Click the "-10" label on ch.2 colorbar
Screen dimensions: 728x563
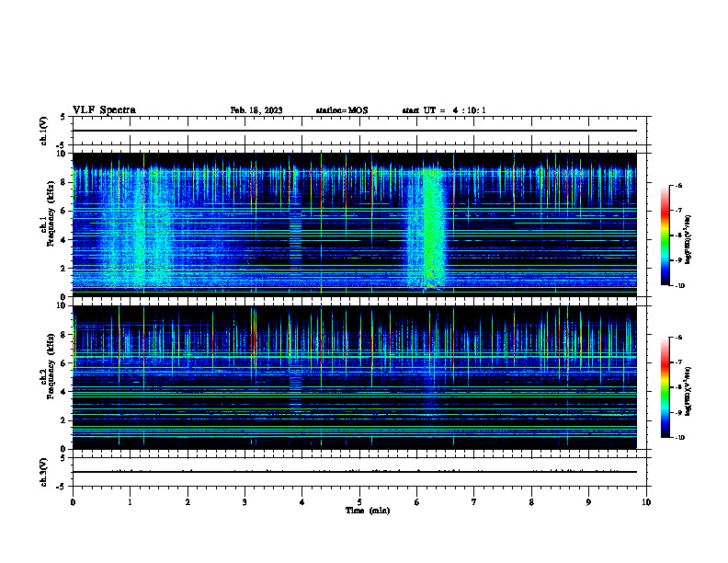click(679, 438)
